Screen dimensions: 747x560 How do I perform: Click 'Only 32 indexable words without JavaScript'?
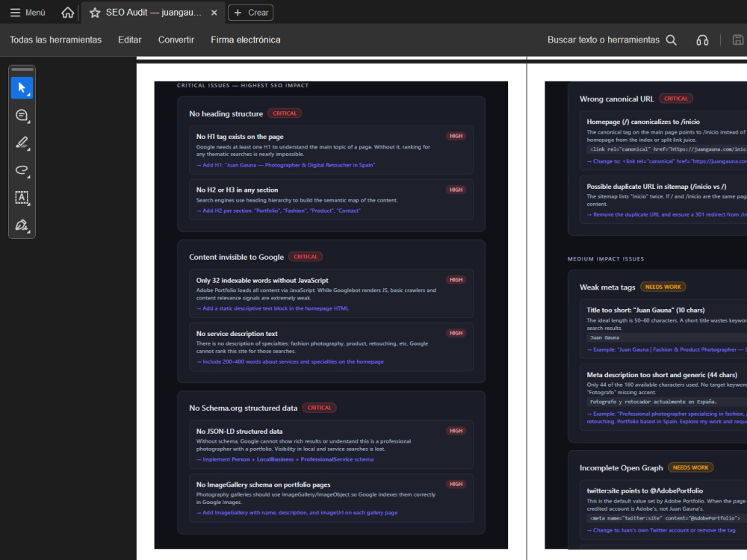point(262,281)
